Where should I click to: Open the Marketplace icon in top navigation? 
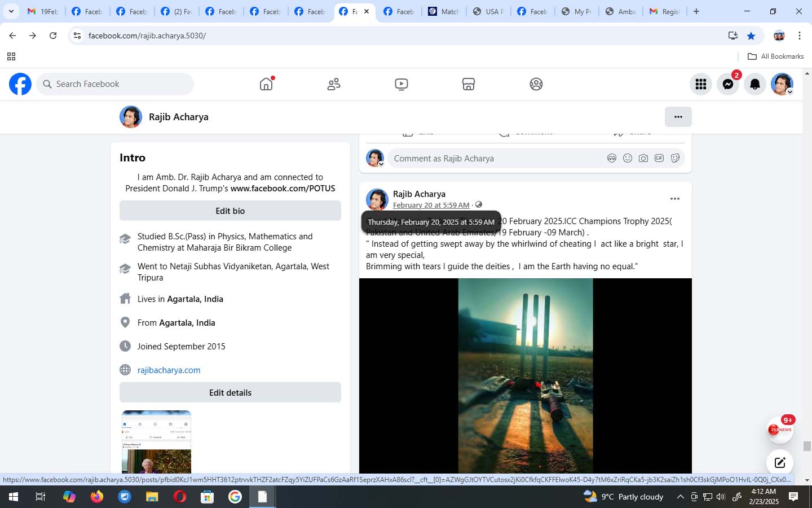point(469,84)
